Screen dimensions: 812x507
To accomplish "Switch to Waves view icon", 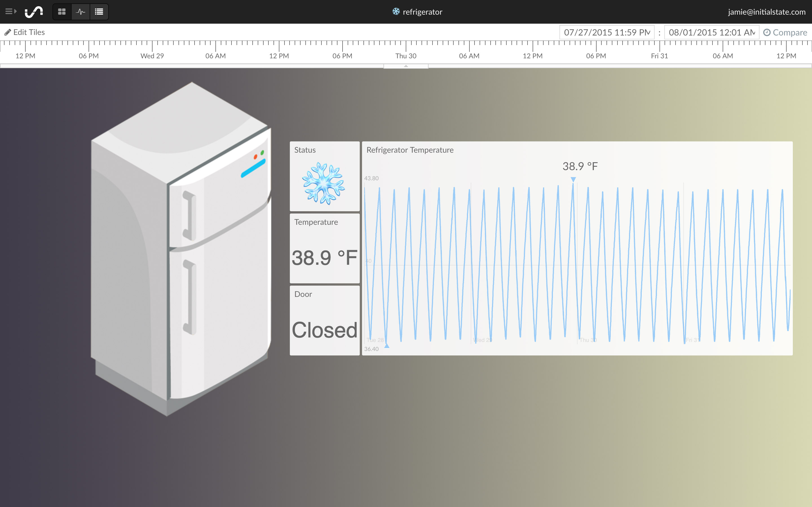I will (x=81, y=12).
